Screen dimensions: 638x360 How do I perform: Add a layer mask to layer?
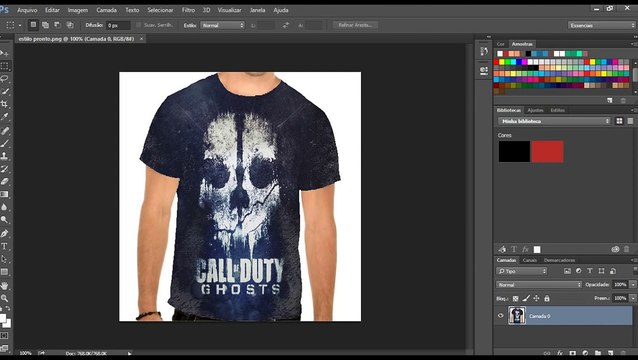click(x=572, y=353)
